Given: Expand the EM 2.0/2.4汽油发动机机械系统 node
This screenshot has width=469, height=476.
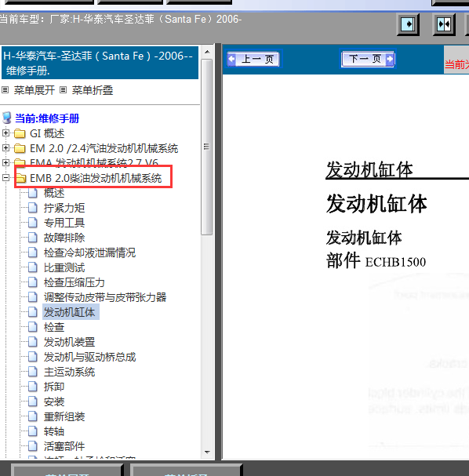Looking at the screenshot, I should [x=5, y=148].
